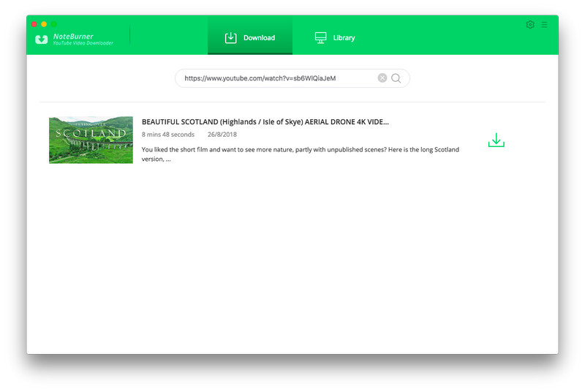This screenshot has width=585, height=392.
Task: Open the settings gear icon
Action: click(x=529, y=25)
